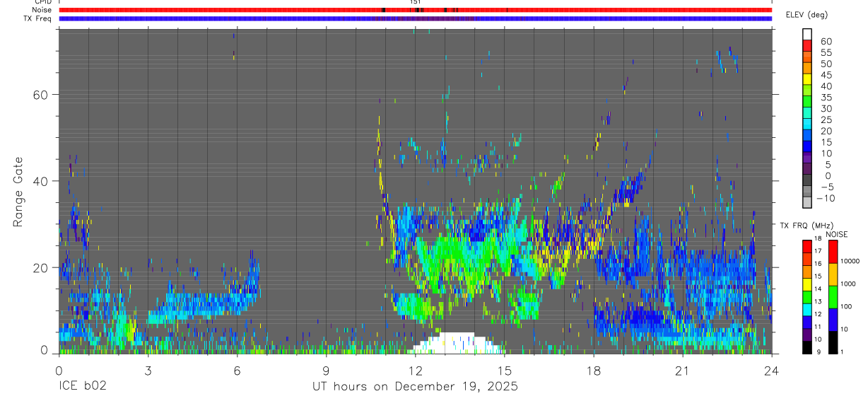This screenshot has width=868, height=401.
Task: Click the red 55–60 segment of ELEV color bar
Action: 807,45
